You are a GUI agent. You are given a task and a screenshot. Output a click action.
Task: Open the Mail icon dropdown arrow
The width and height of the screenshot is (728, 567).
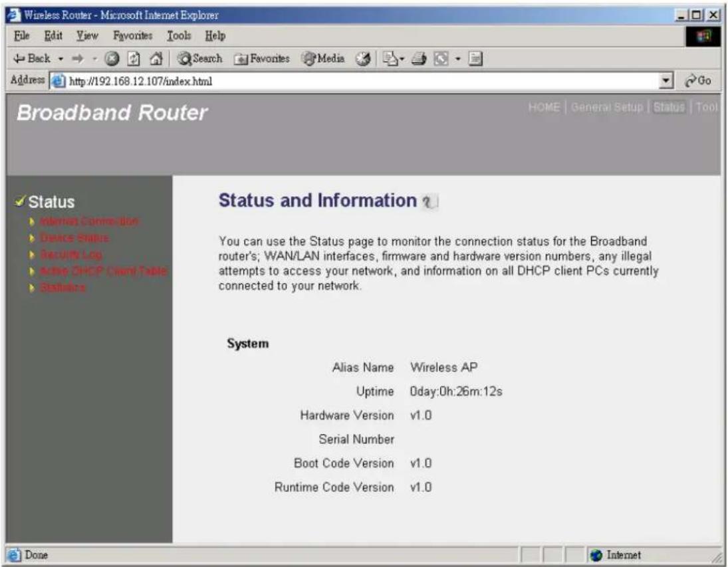402,59
